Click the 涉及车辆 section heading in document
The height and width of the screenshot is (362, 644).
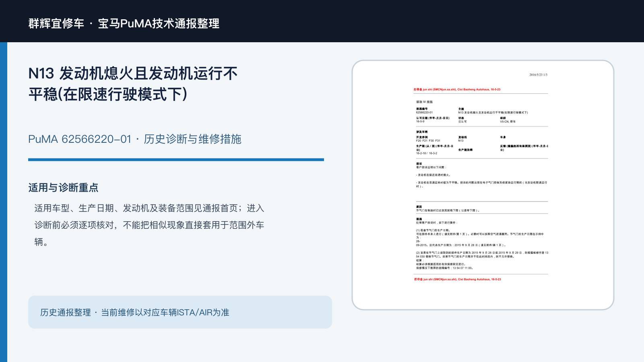422,132
